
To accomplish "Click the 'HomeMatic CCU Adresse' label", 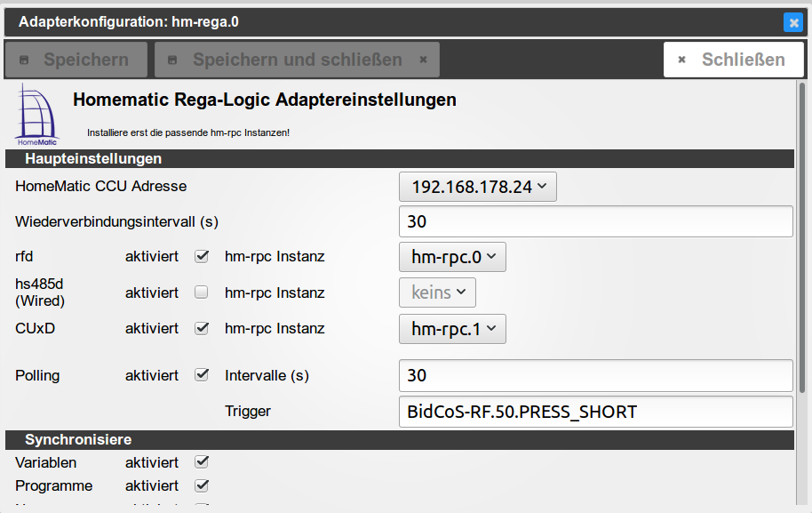I will (101, 186).
